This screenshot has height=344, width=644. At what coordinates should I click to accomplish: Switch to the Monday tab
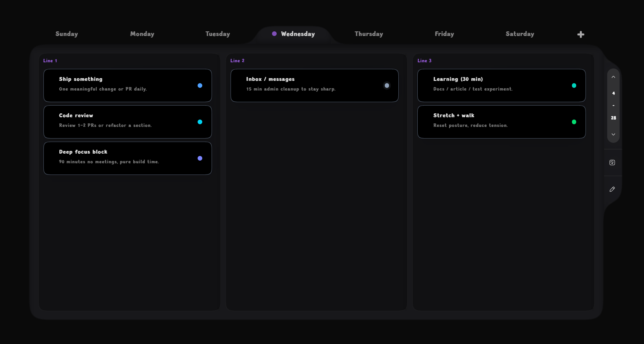[142, 34]
